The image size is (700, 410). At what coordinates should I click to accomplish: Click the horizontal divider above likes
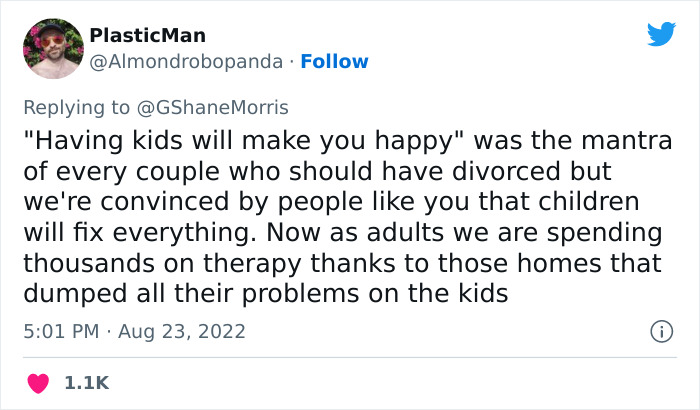tap(350, 356)
